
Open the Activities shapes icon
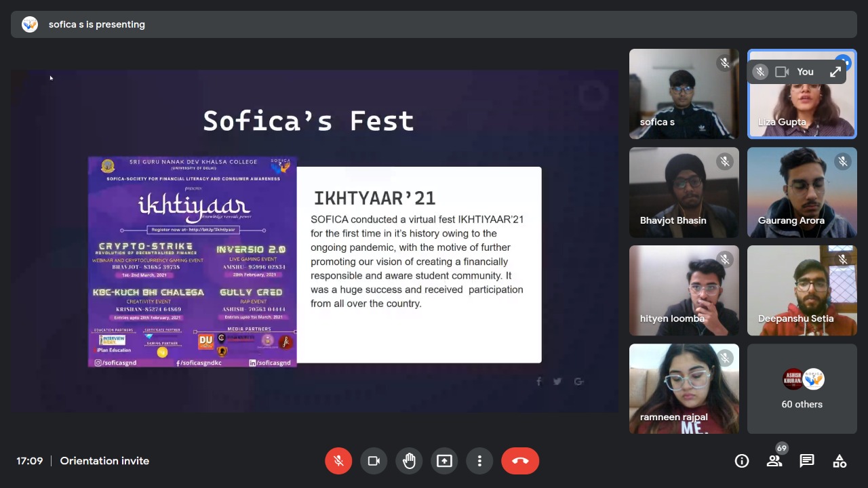click(840, 461)
